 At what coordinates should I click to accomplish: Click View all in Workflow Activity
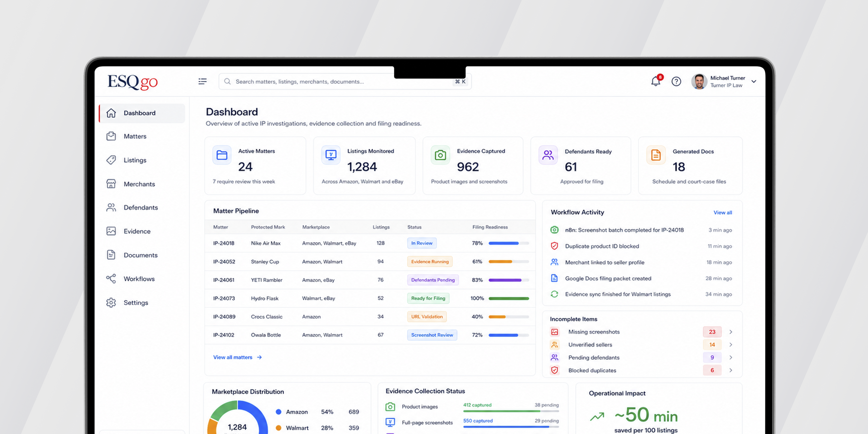pos(723,213)
